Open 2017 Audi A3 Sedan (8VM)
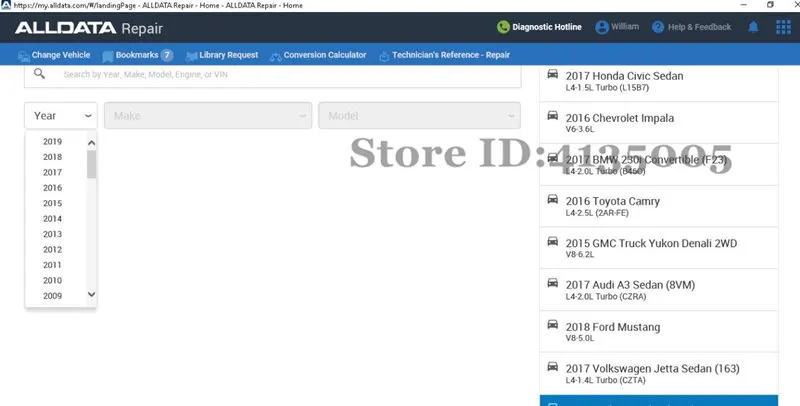Viewport: 800px width, 406px height. click(x=659, y=290)
